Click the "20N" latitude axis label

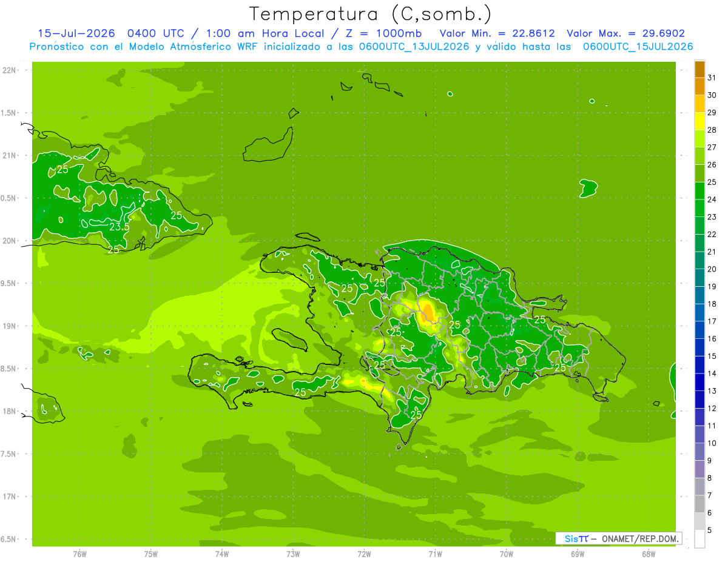coord(9,241)
